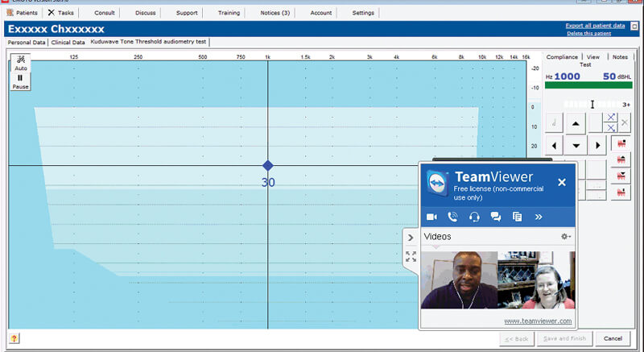
Task: Click Export all patient data link
Action: [x=595, y=26]
